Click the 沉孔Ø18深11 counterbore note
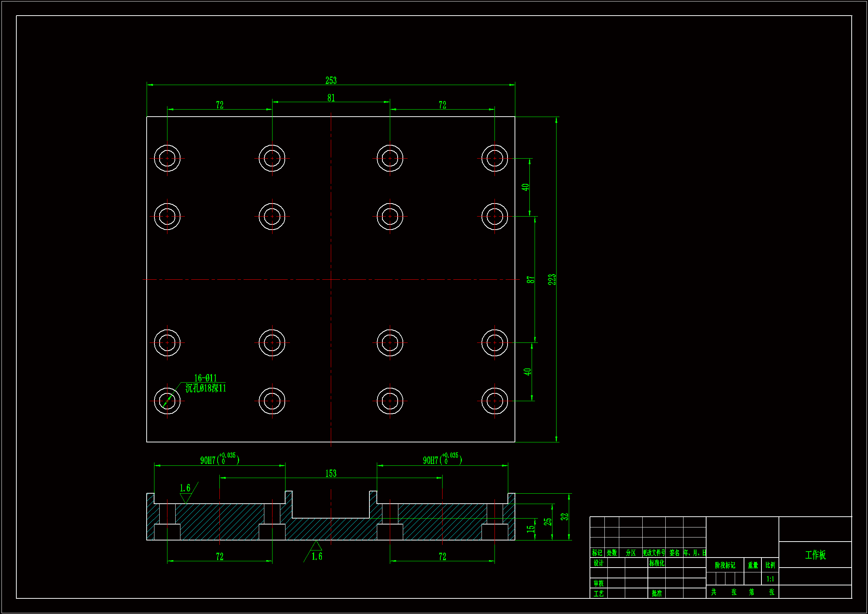Viewport: 868px width, 614px height. coord(206,388)
